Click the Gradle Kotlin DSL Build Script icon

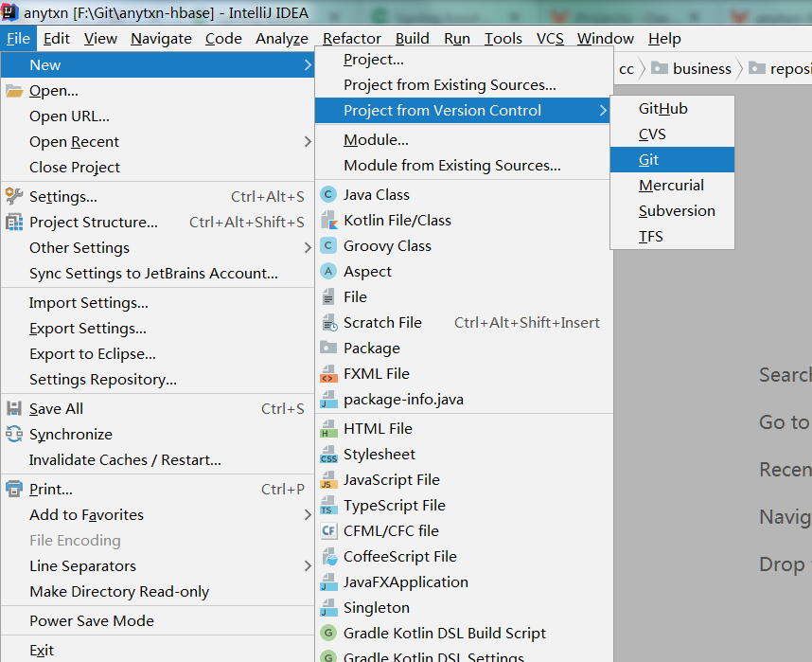pyautogui.click(x=328, y=633)
